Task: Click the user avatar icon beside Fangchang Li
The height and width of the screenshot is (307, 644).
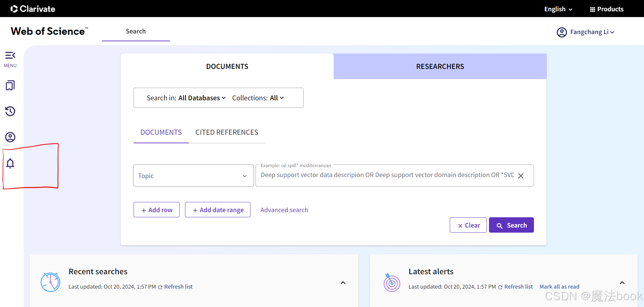Action: [x=562, y=32]
